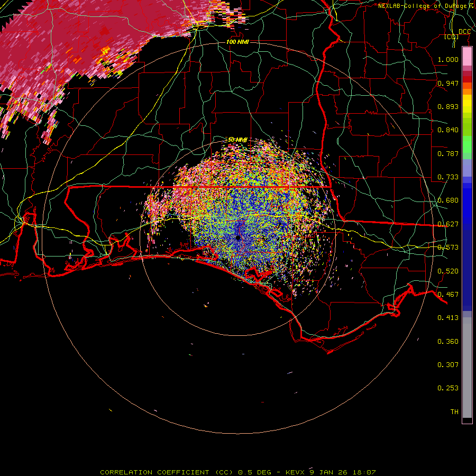Viewport: 476px width, 476px height.
Task: Click the black radar site dot at center
Action: [x=238, y=237]
